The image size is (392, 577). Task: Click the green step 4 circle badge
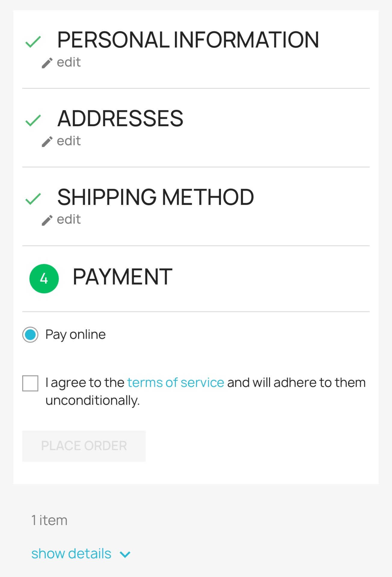coord(44,279)
